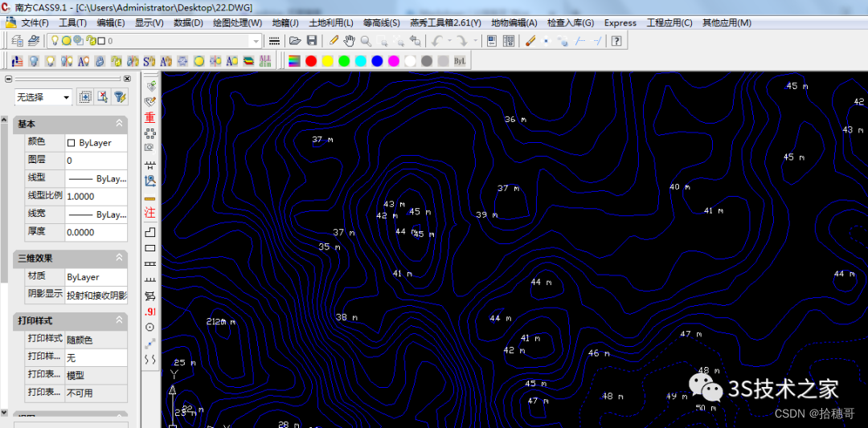This screenshot has height=428, width=868.
Task: Click the 打印样式 随颜色 value
Action: click(96, 340)
